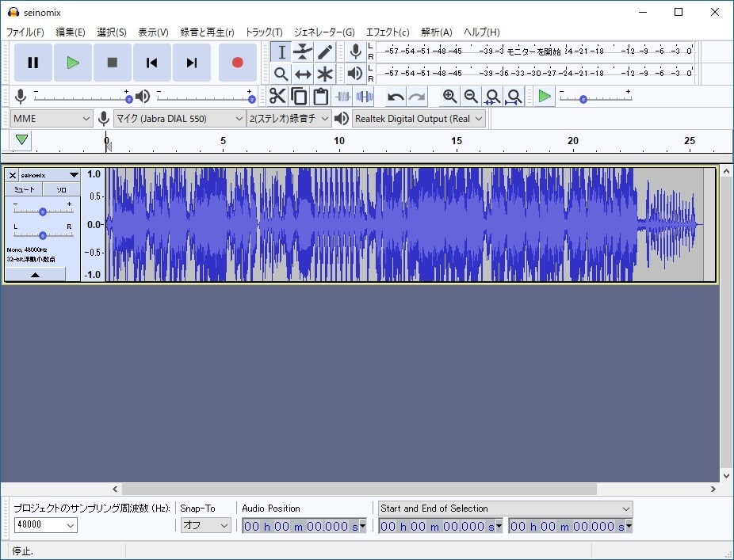Viewport: 734px width, 560px height.
Task: Select the Multi-Tool asterisk icon
Action: click(x=325, y=74)
